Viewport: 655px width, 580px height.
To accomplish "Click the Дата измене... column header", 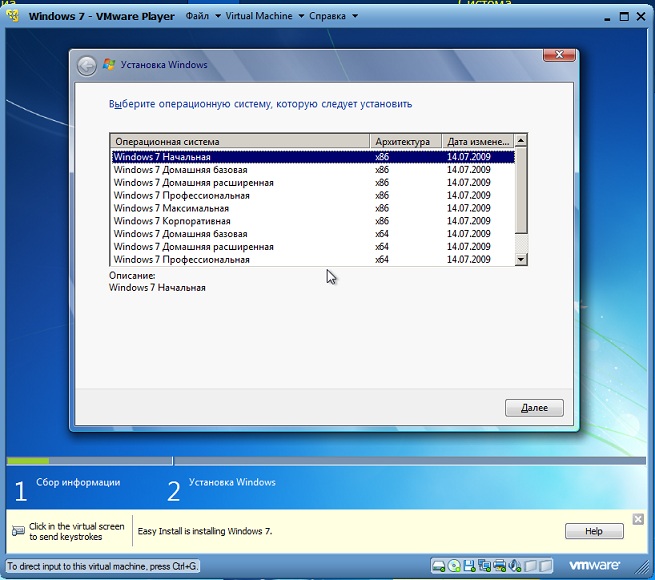I will (x=478, y=141).
